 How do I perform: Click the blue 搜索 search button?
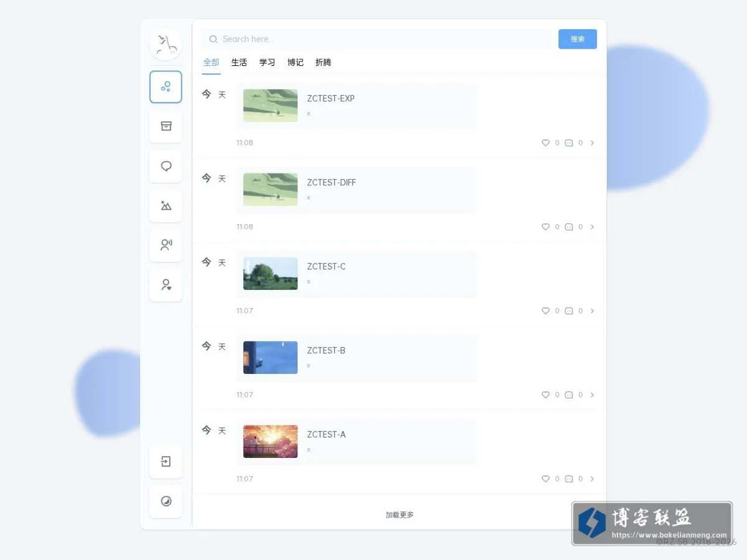pos(578,39)
